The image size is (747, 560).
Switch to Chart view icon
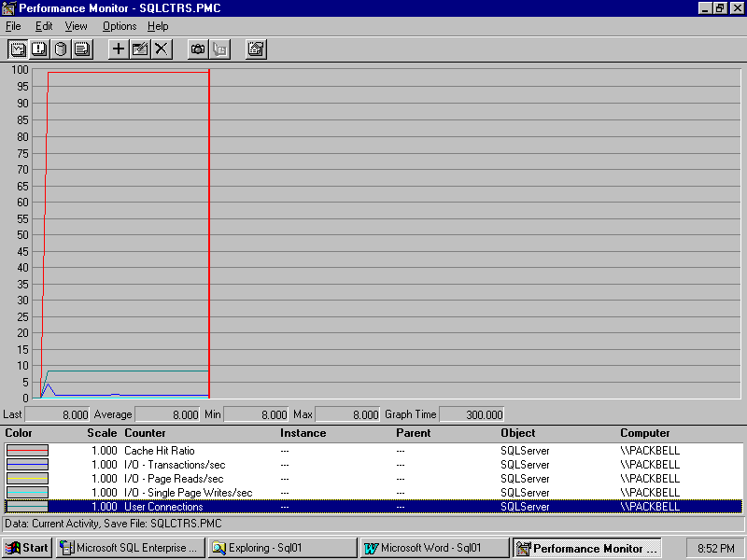click(18, 49)
